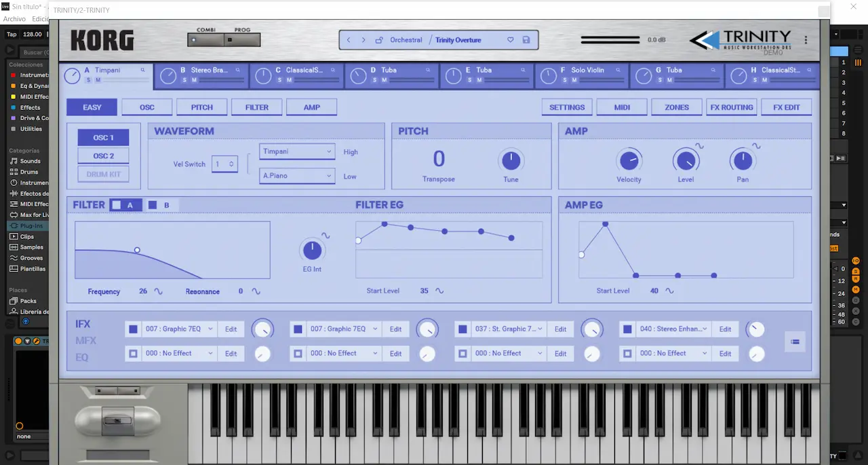Click Edit for 040 Stereo Enhancer effect
The image size is (868, 465).
pos(725,329)
